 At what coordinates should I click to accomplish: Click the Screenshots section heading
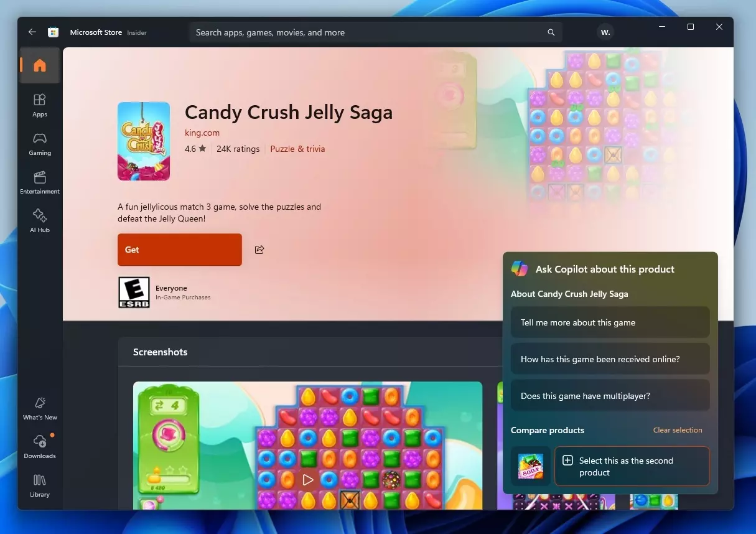point(160,352)
